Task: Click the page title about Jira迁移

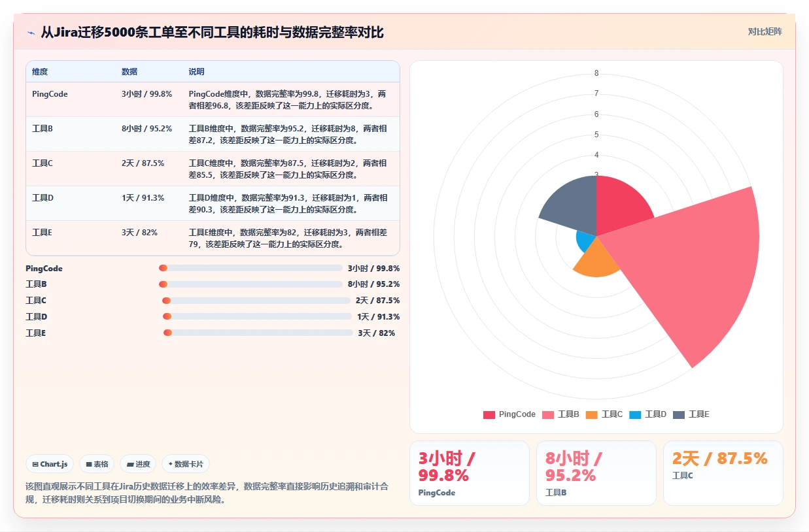Action: [212, 33]
